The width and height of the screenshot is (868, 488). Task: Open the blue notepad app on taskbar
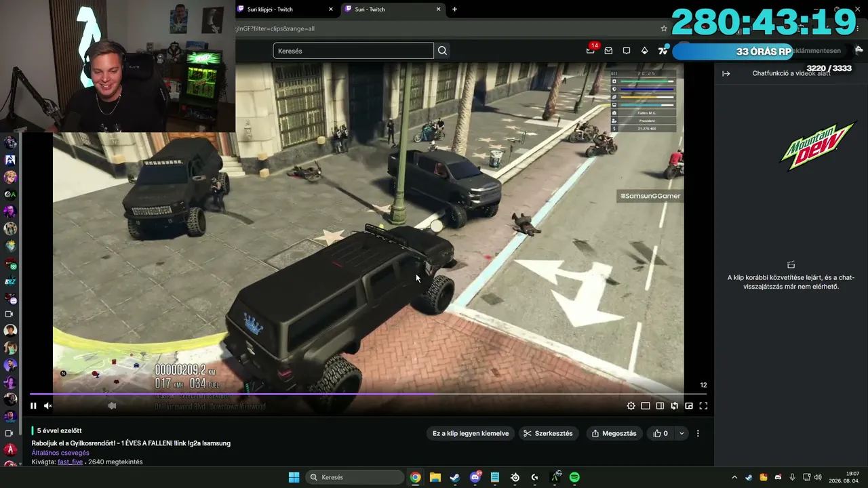tap(495, 477)
